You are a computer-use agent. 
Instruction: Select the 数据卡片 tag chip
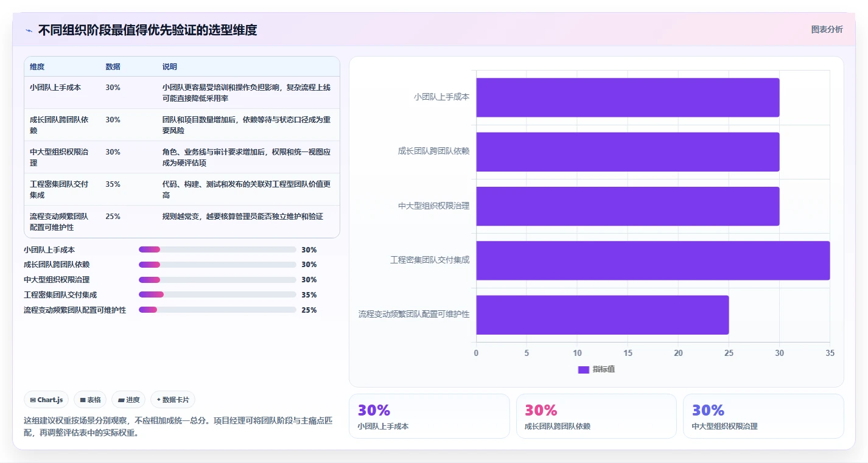(x=173, y=400)
